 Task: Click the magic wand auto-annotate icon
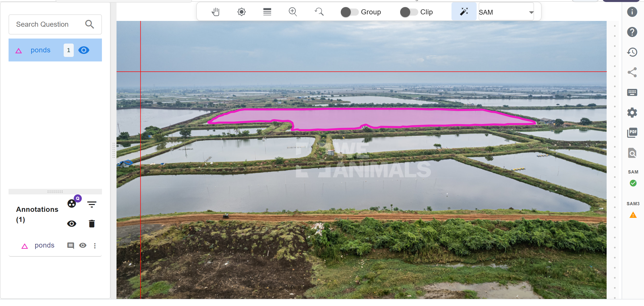point(464,12)
